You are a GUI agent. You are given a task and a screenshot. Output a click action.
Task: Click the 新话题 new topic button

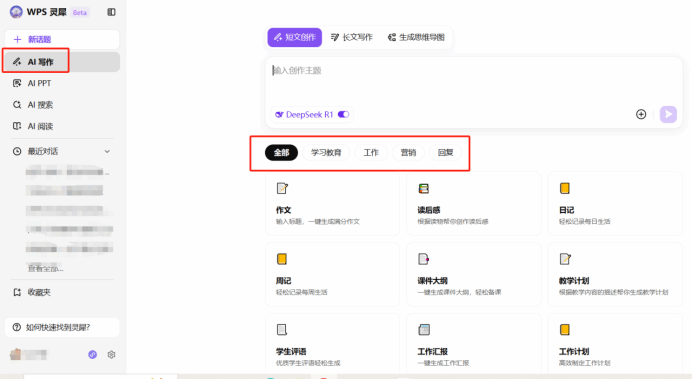tap(62, 39)
